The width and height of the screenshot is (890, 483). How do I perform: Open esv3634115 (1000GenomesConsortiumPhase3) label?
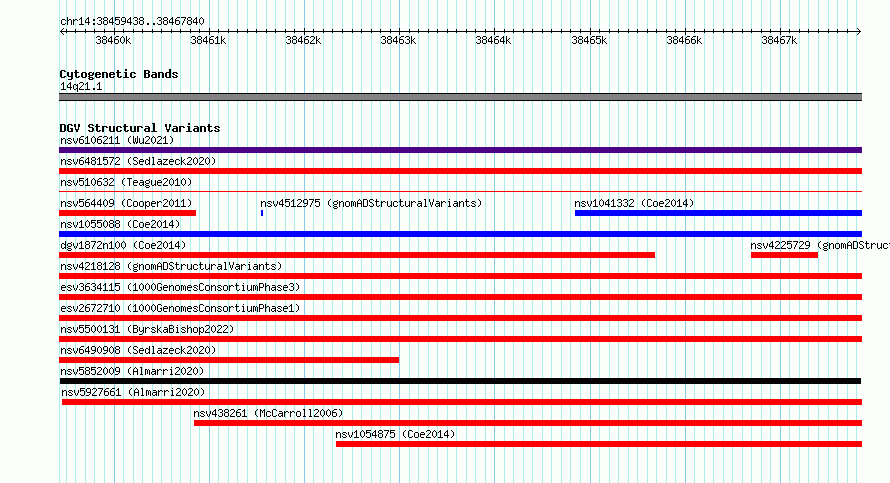(180, 287)
